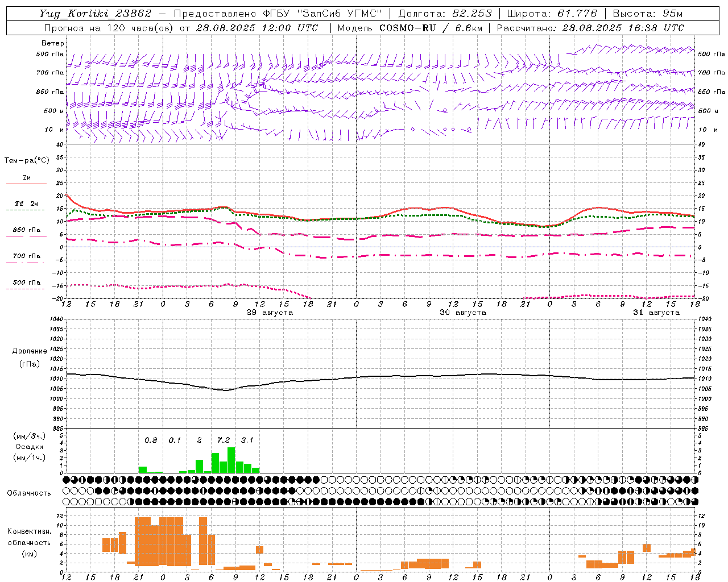Screen dimensions: 728x582
Task: Click the 'Осадки' precipitation label
Action: click(x=29, y=447)
